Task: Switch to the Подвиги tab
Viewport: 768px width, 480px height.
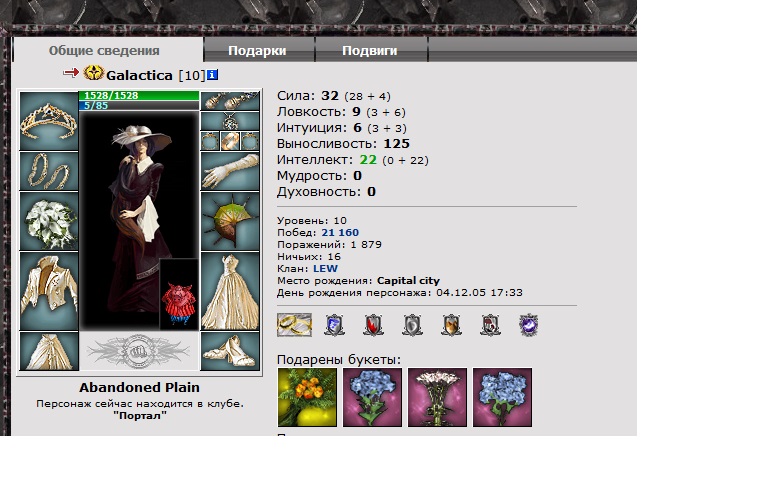Action: (370, 50)
